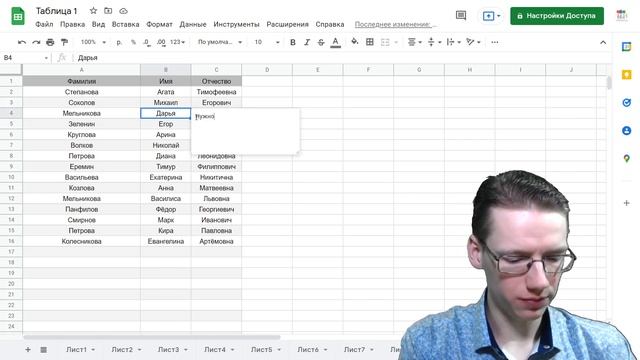Open the Вид menu
The height and width of the screenshot is (360, 640).
click(98, 24)
